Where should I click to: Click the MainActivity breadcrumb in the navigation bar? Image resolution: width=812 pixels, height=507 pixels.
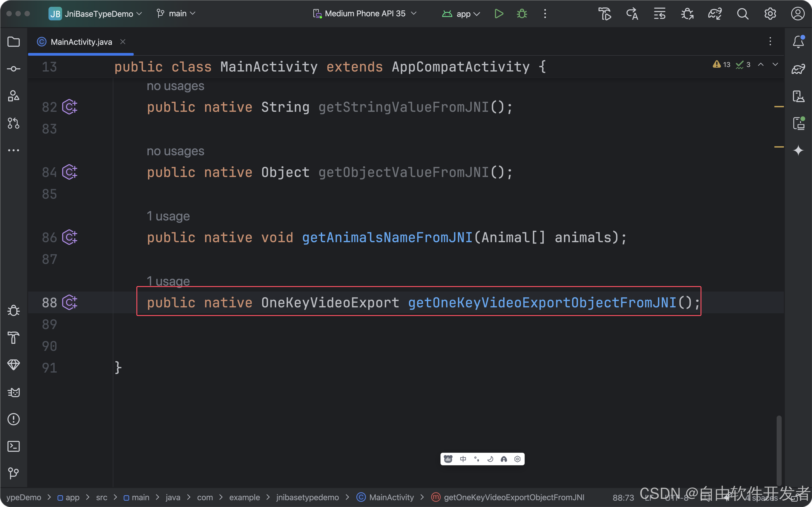391,497
